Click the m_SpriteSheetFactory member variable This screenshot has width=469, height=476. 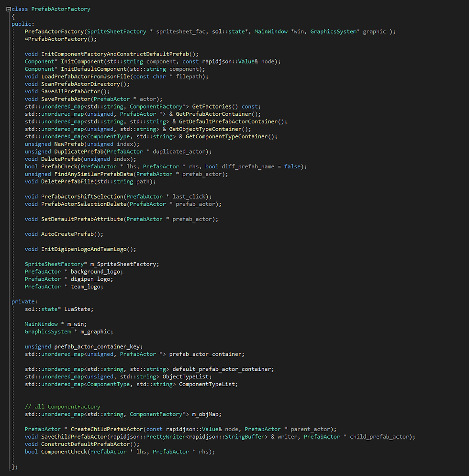pyautogui.click(x=123, y=265)
